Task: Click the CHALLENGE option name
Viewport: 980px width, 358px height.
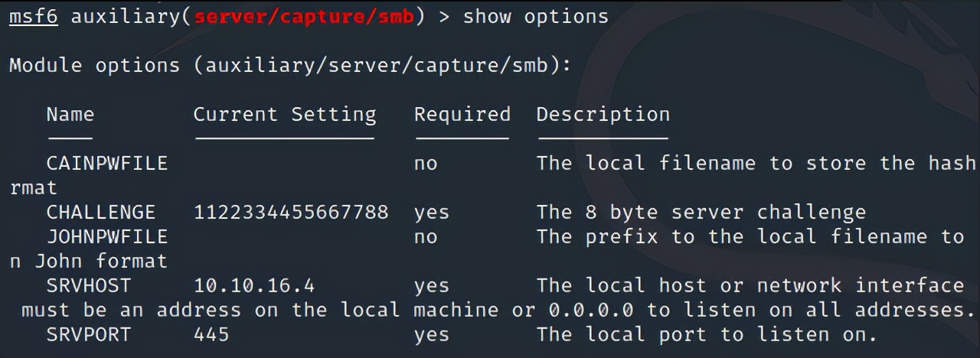Action: tap(100, 212)
